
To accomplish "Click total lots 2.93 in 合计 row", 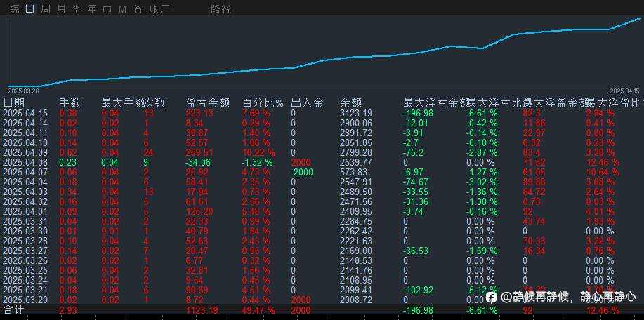I will pos(69,310).
